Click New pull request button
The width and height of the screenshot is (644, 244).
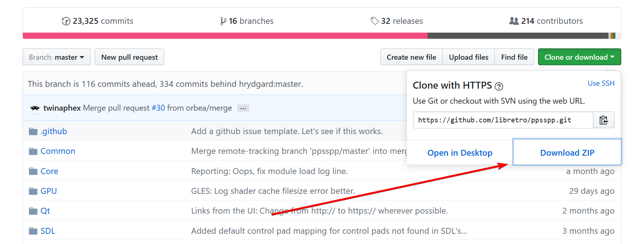[129, 57]
